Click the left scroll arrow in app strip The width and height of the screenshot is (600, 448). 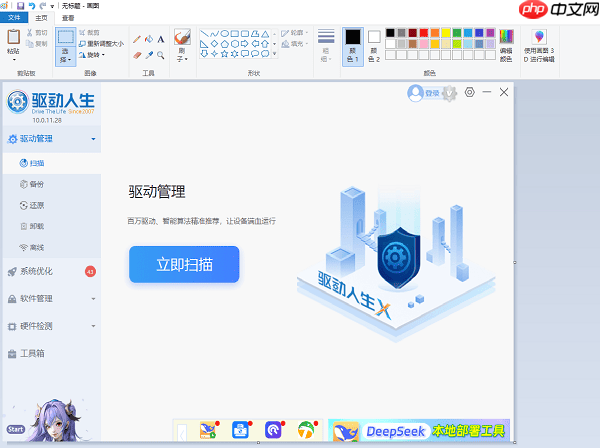click(x=182, y=433)
